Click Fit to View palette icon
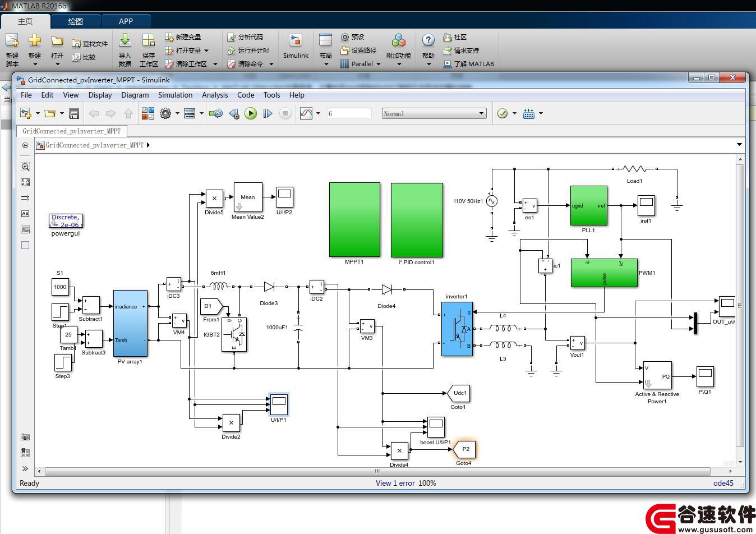 [x=25, y=182]
